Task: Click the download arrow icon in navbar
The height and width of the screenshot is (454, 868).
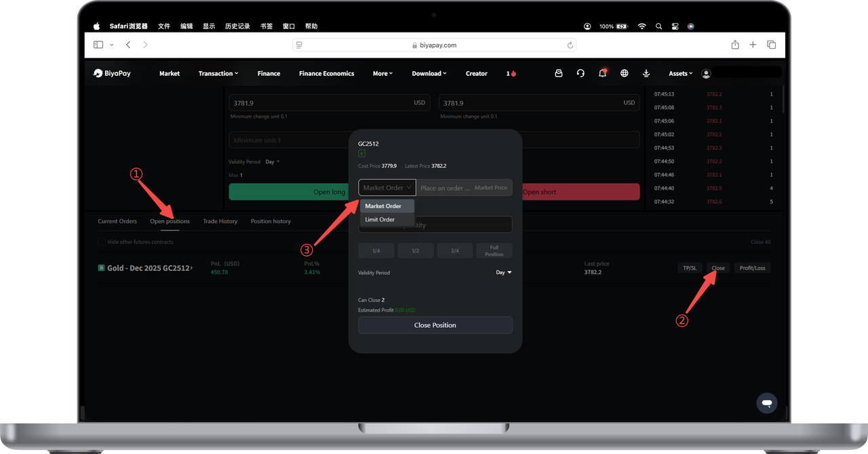Action: point(646,73)
